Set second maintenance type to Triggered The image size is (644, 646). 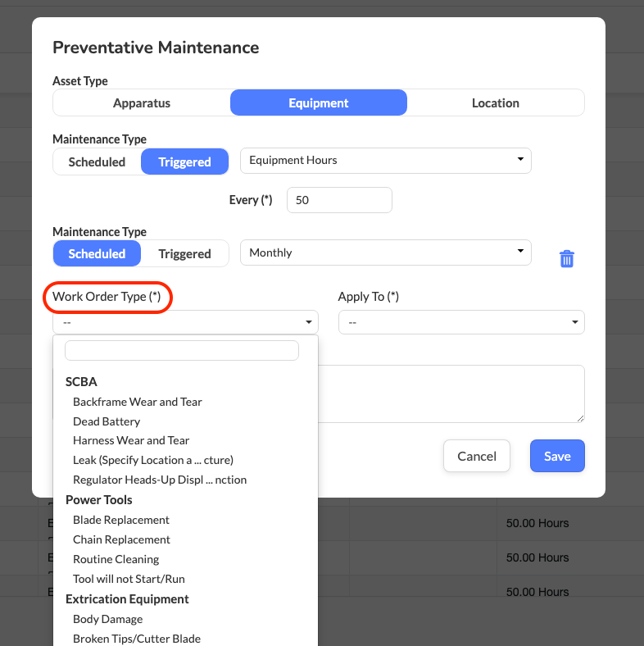184,254
